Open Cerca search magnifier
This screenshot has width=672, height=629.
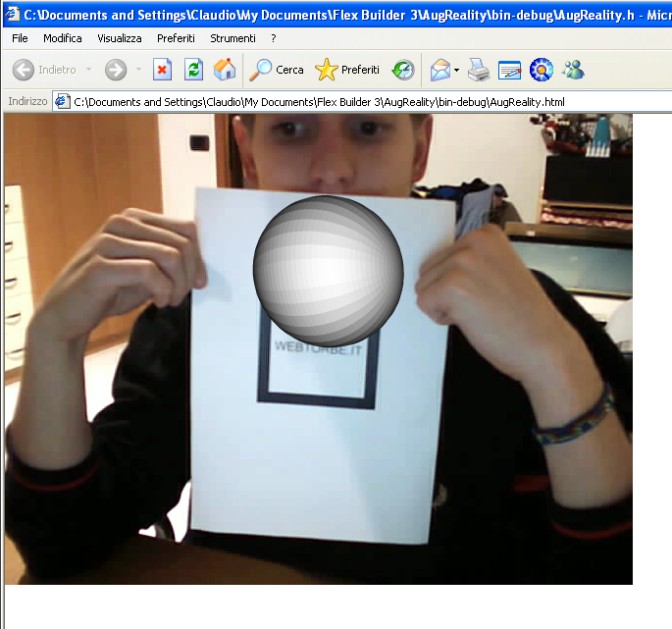pyautogui.click(x=277, y=70)
